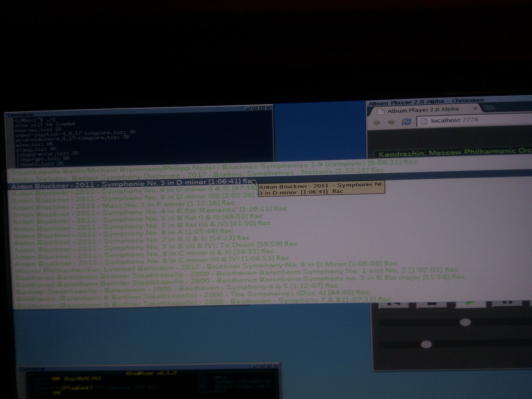Reload the Album Player page

click(x=407, y=122)
